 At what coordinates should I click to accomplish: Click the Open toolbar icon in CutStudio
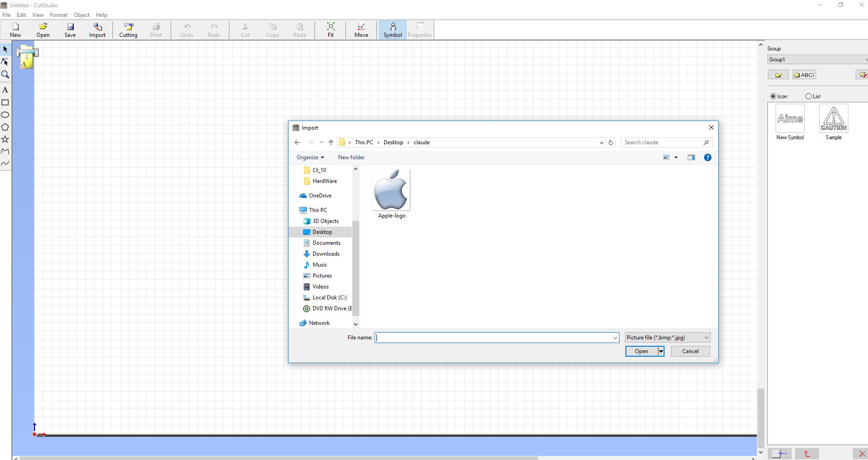point(43,30)
